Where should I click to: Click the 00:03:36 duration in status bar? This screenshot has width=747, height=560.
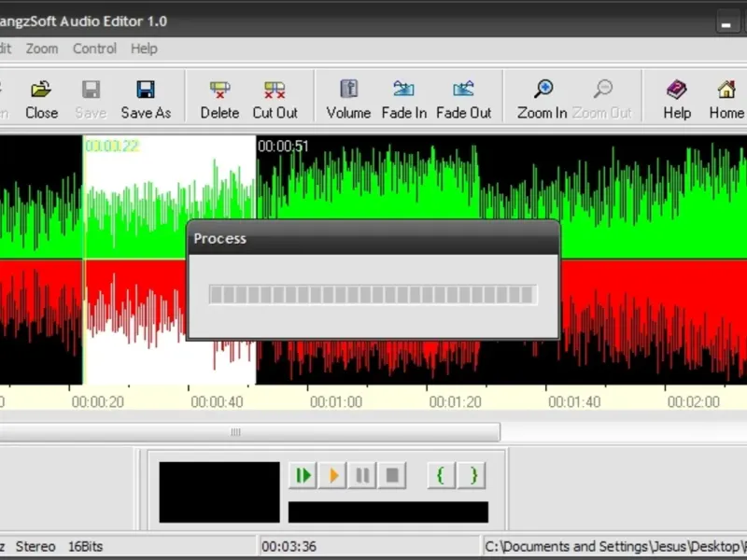pyautogui.click(x=289, y=546)
